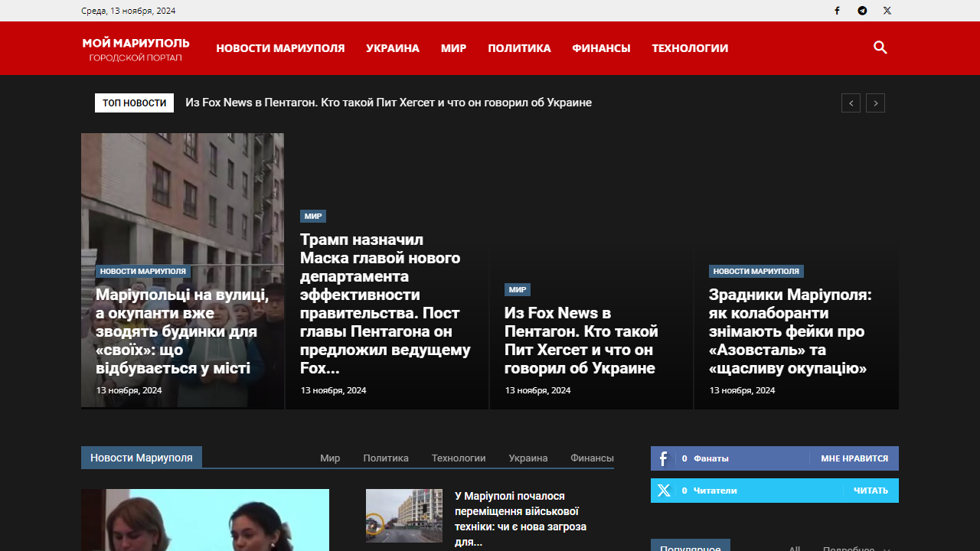Viewport: 980px width, 551px height.
Task: Show next top news headline arrow
Action: coord(875,103)
